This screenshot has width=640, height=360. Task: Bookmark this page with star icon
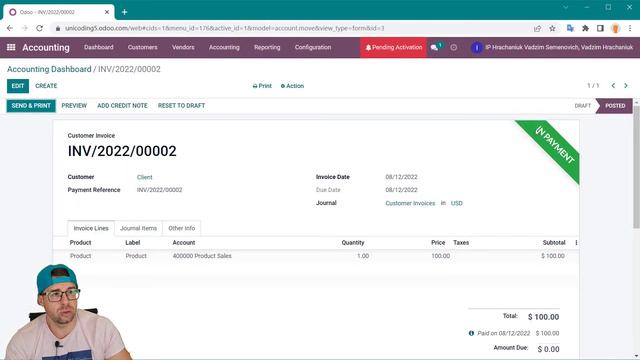click(552, 28)
